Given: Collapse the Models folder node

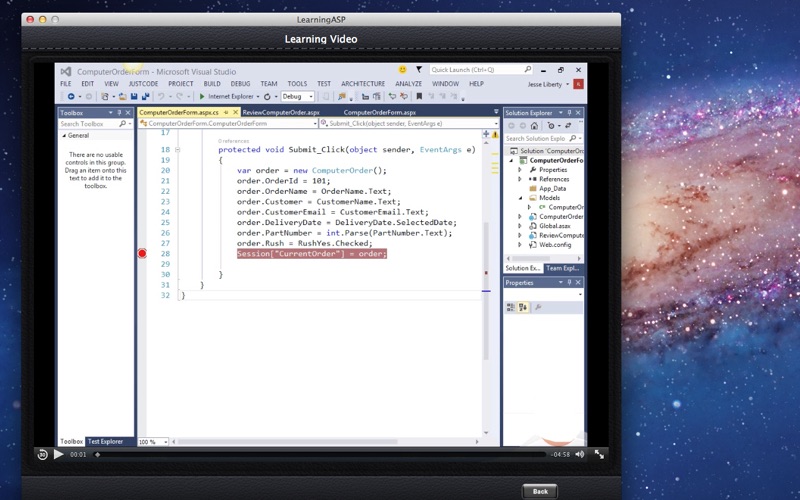Looking at the screenshot, I should tap(520, 198).
